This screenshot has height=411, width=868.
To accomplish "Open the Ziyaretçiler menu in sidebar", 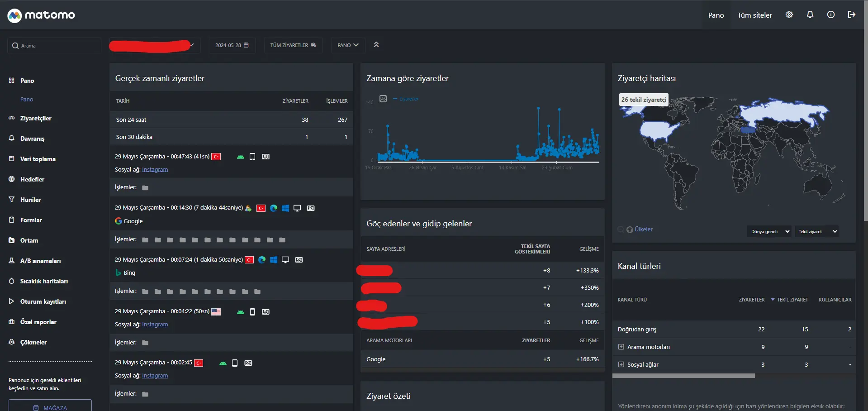I will tap(36, 119).
